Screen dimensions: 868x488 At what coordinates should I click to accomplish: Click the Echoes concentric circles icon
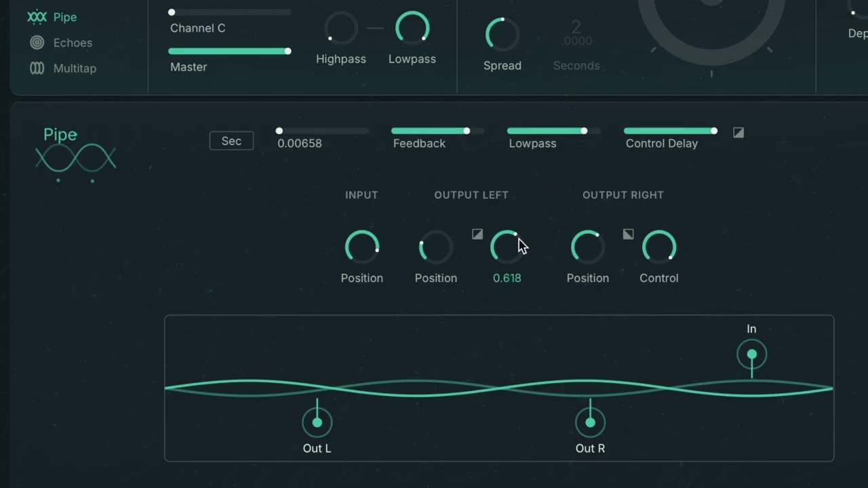click(37, 43)
